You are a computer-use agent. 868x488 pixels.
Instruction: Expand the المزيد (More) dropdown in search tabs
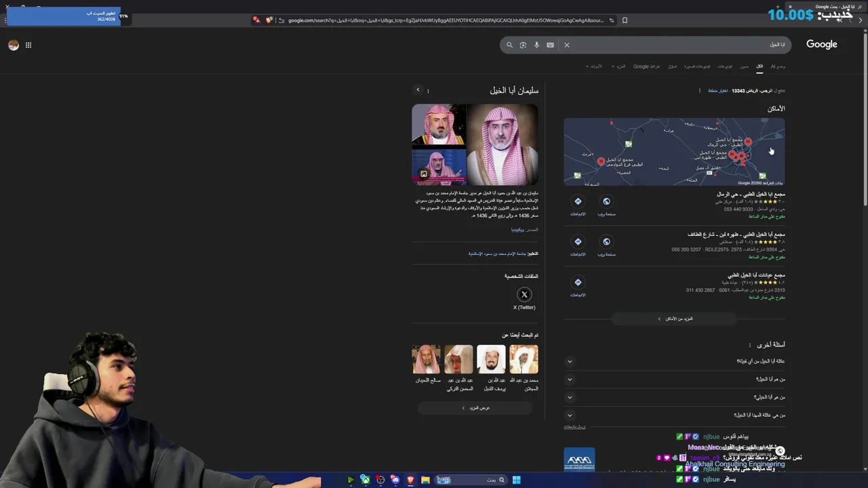click(x=619, y=66)
